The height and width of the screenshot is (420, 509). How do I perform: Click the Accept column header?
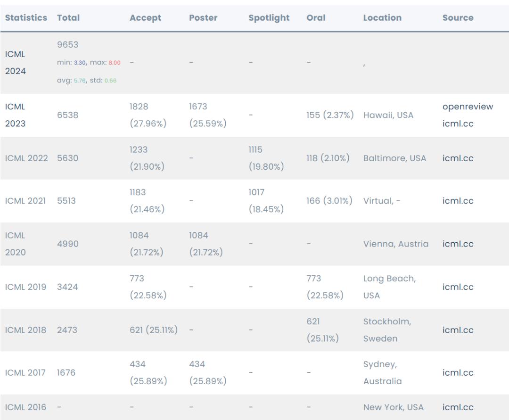145,17
